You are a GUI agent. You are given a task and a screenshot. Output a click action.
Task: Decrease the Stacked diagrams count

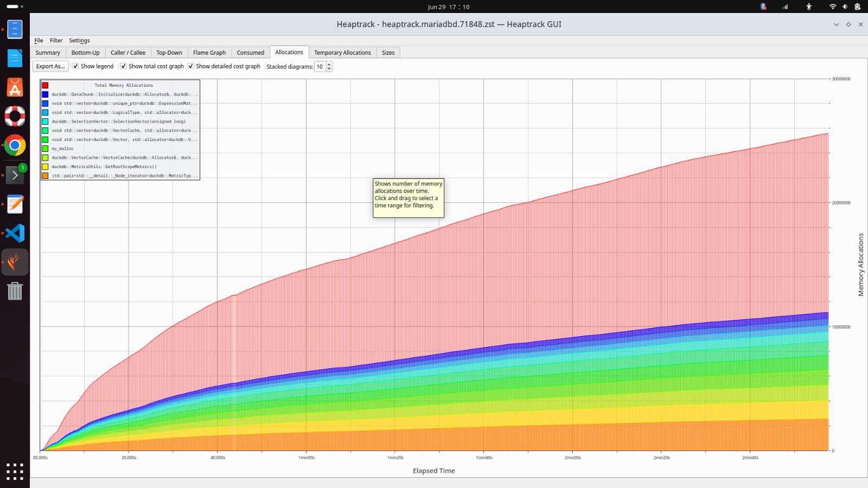pos(329,69)
